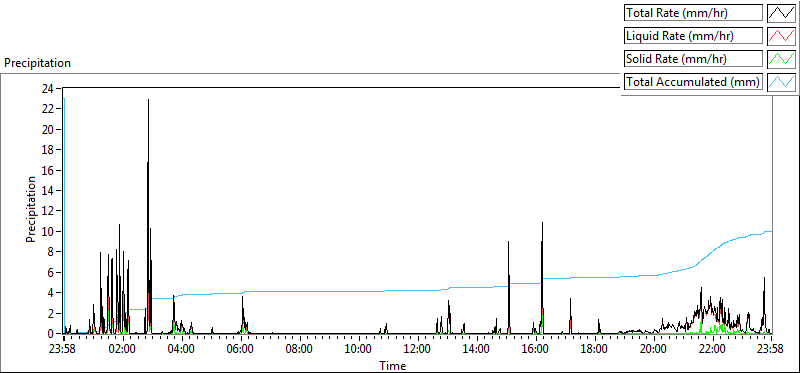Click the 24 maximum on the Y axis
Screen dimensions: 800x373
pos(48,88)
